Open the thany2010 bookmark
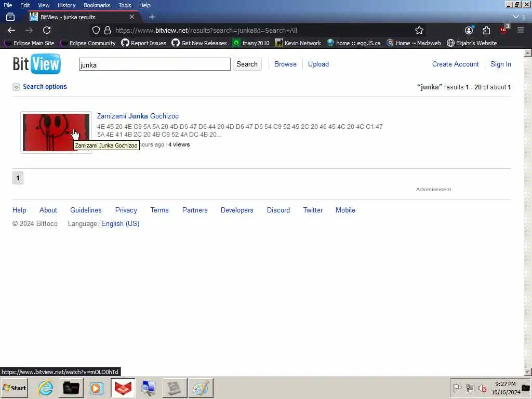Screen dimensions: 532x399 point(251,43)
